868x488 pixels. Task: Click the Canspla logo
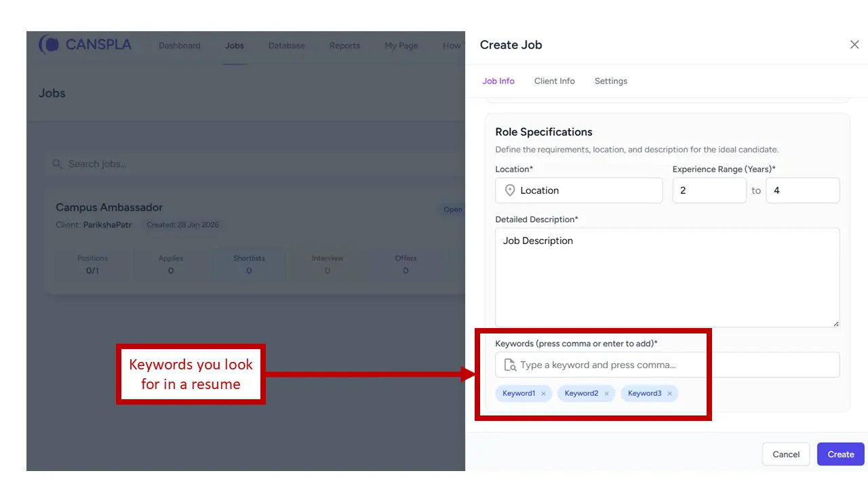point(85,45)
